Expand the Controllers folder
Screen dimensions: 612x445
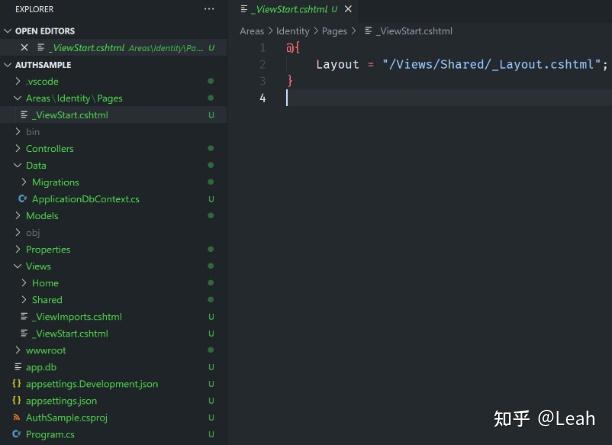click(18, 148)
